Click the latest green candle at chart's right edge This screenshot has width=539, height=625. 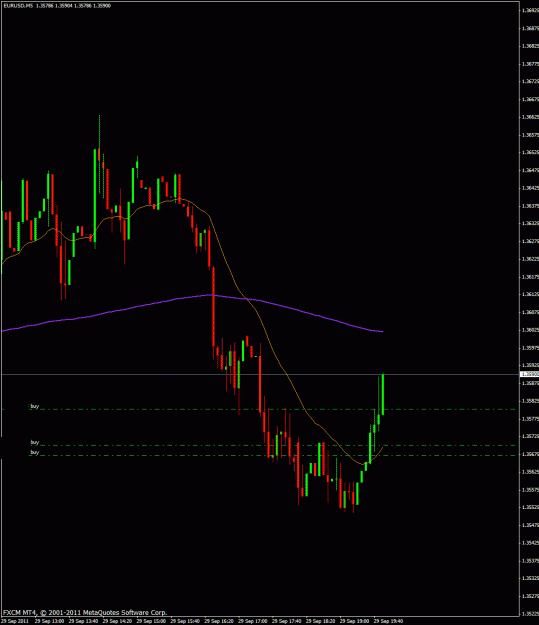[383, 394]
